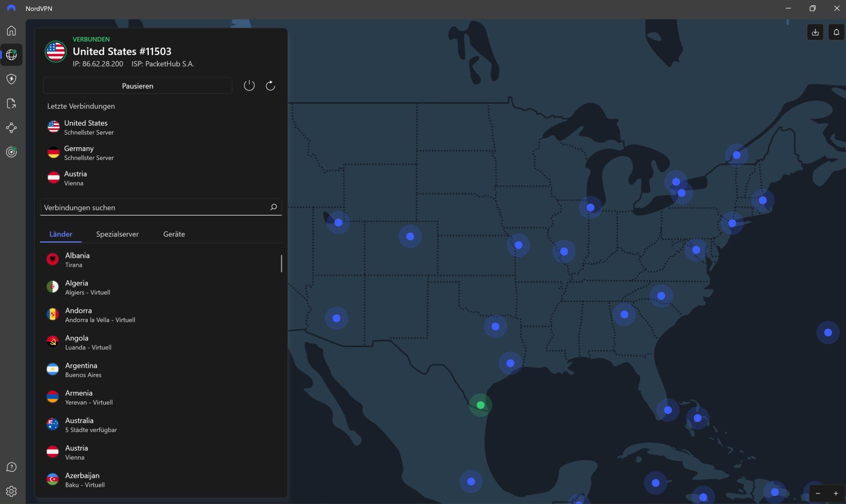Click the disconnect power icon
This screenshot has height=504, width=846.
(249, 85)
